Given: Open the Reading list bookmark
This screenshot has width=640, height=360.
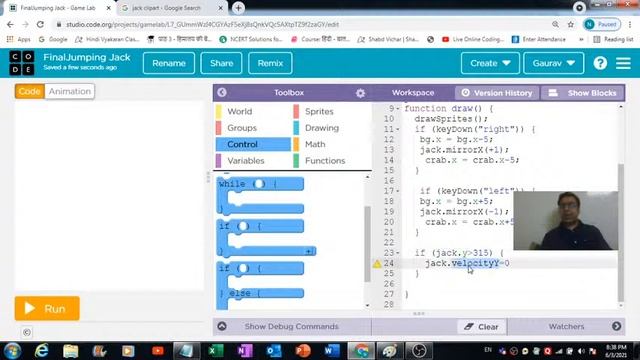Looking at the screenshot, I should pyautogui.click(x=613, y=40).
